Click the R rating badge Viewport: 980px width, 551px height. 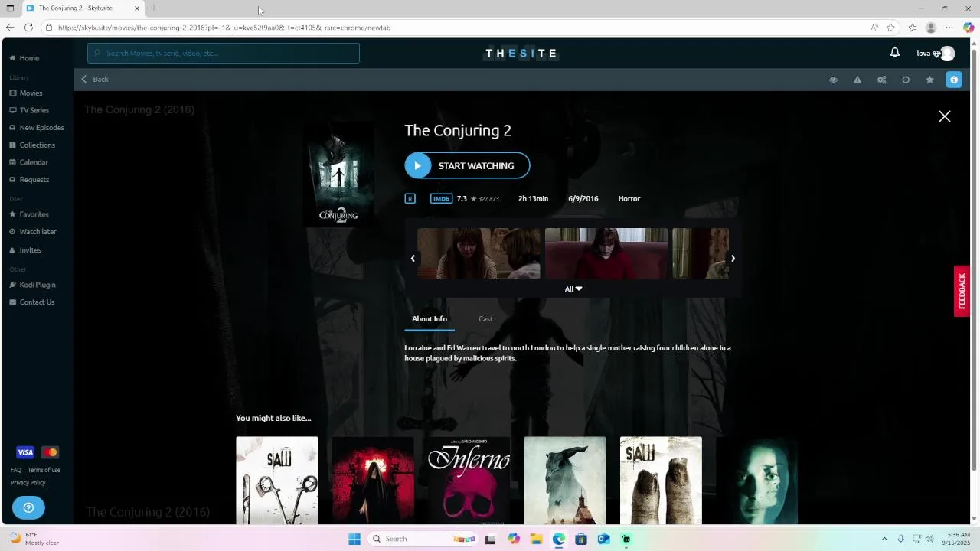[x=410, y=199]
